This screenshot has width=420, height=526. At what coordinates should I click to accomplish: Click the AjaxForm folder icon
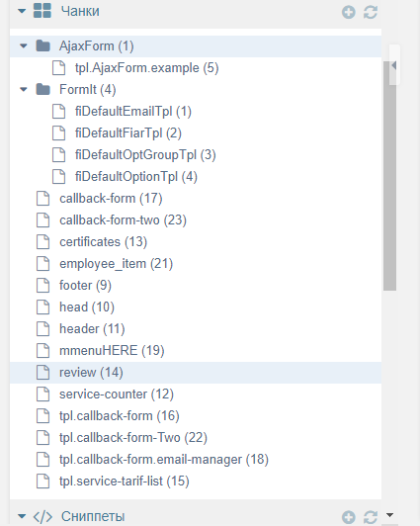[42, 45]
